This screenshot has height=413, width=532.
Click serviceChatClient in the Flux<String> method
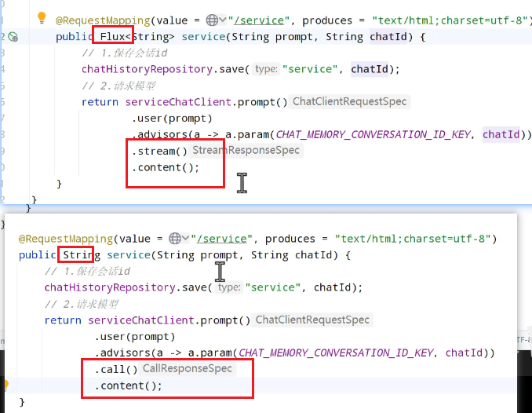[x=178, y=102]
